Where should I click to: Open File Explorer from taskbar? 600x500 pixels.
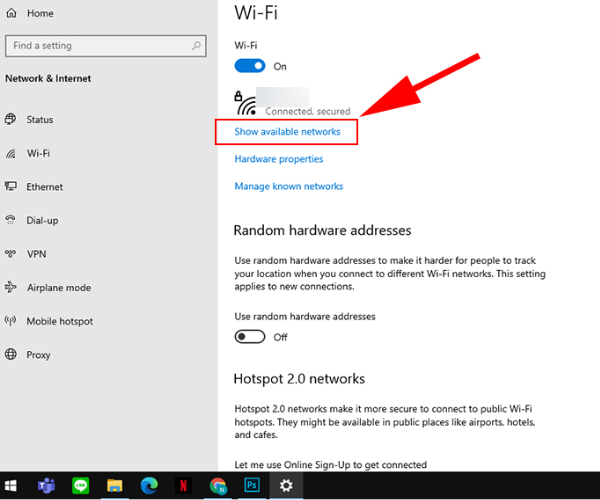[114, 486]
